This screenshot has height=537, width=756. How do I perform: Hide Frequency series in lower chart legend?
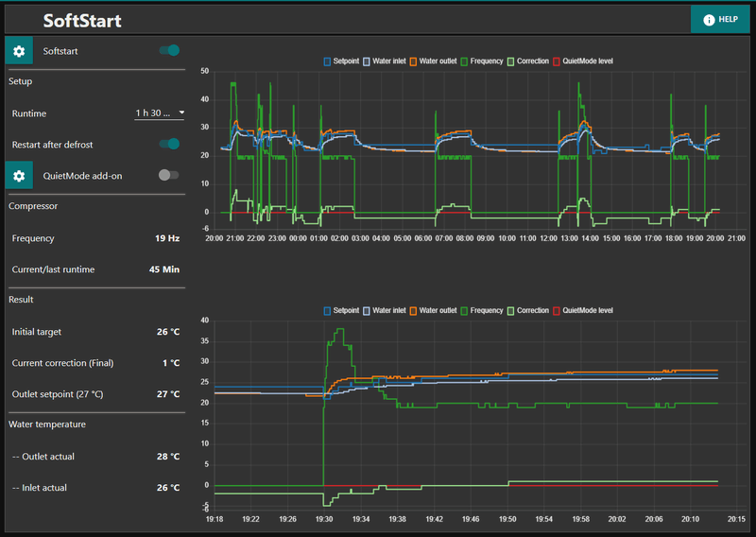[482, 311]
